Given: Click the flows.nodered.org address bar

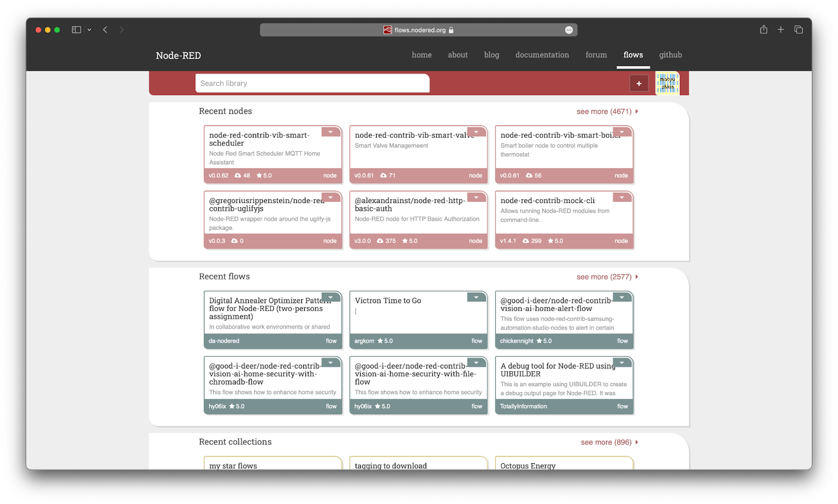Looking at the screenshot, I should [x=418, y=30].
